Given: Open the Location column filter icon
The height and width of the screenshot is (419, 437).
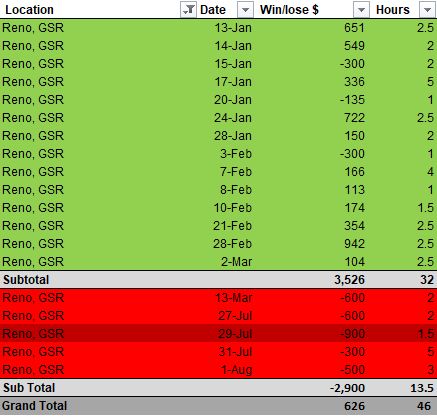Looking at the screenshot, I should point(188,10).
